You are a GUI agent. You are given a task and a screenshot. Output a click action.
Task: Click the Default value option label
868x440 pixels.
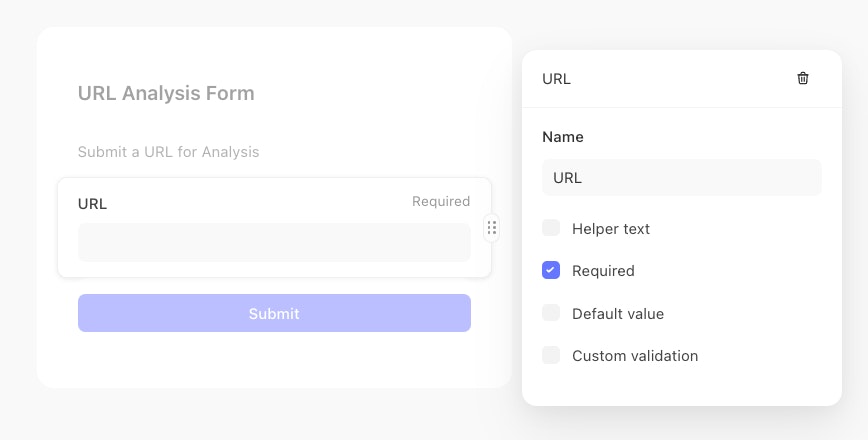[x=618, y=314]
